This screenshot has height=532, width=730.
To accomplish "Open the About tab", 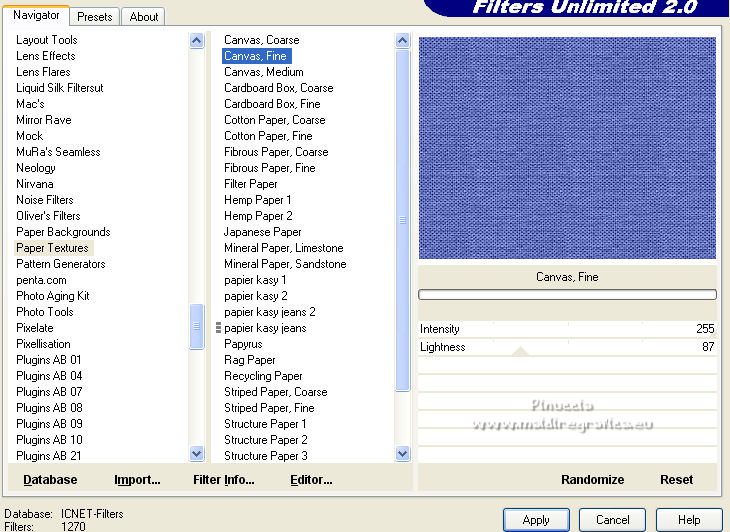I will [143, 17].
